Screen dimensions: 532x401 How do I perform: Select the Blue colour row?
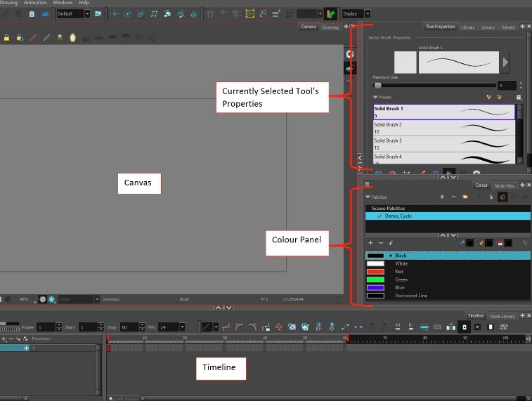(x=448, y=288)
